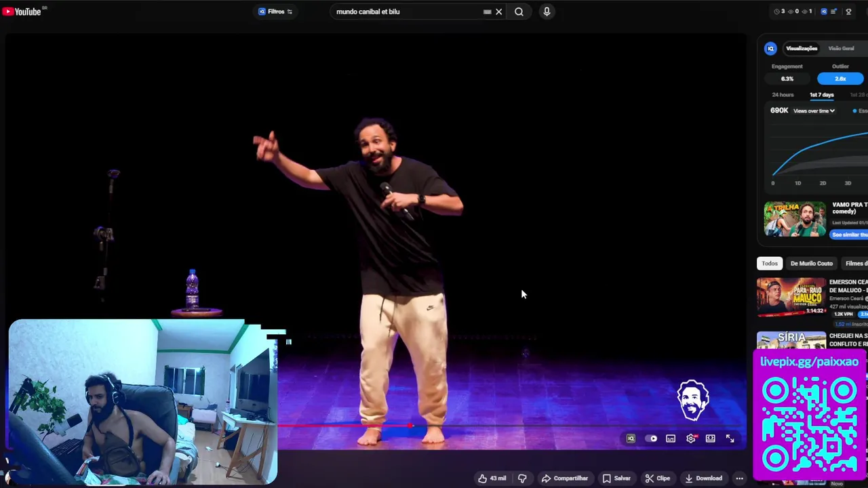Click the trophy icon in header
Image resolution: width=868 pixels, height=488 pixels.
(848, 12)
